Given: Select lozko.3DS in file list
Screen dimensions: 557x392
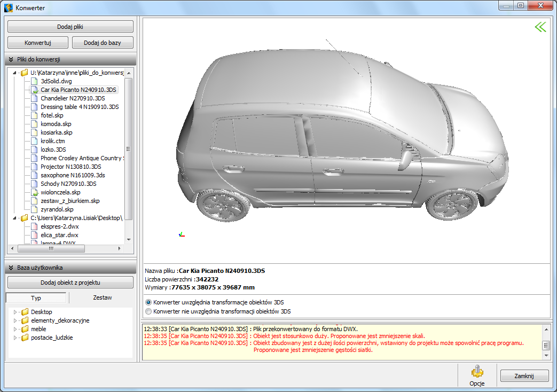Looking at the screenshot, I should coord(53,150).
